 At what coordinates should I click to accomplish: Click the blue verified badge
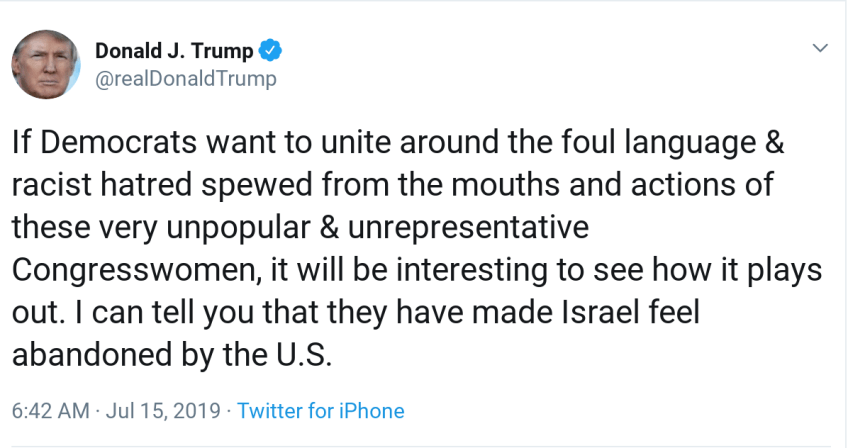271,51
